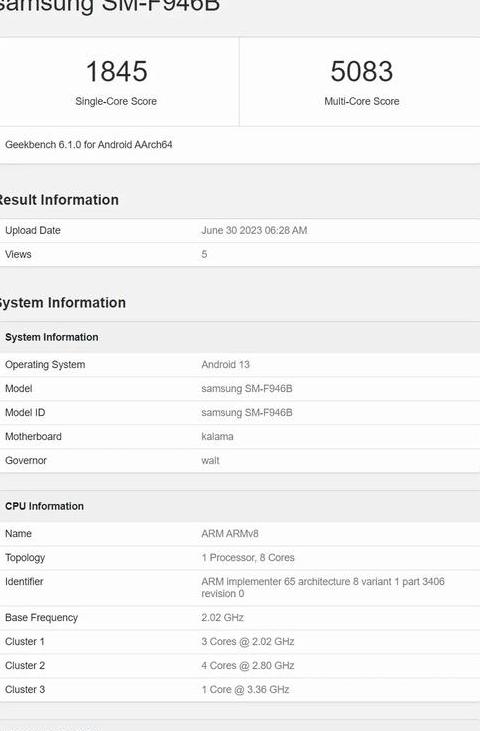Click the Identifier label
This screenshot has width=480, height=731.
coord(24,582)
